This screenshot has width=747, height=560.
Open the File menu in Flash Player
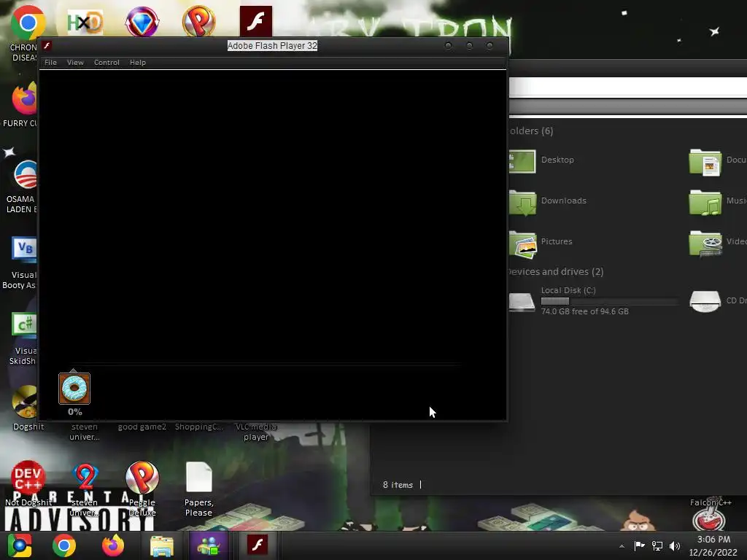[50, 63]
